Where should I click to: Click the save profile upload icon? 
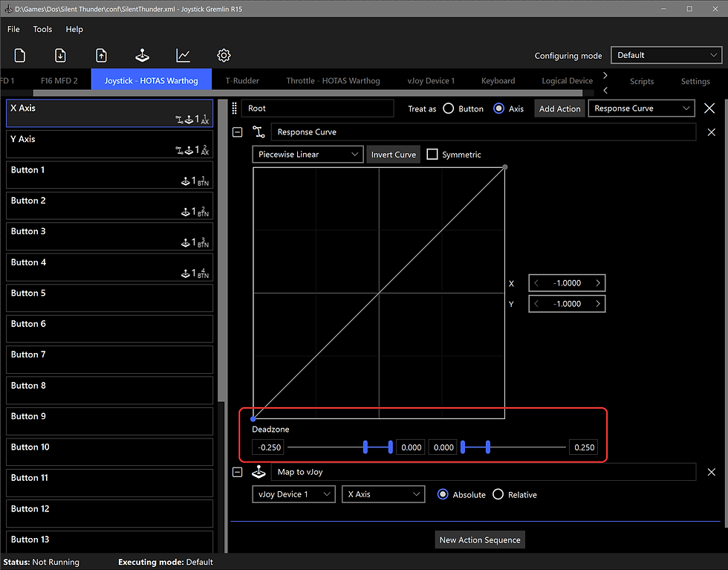(101, 55)
